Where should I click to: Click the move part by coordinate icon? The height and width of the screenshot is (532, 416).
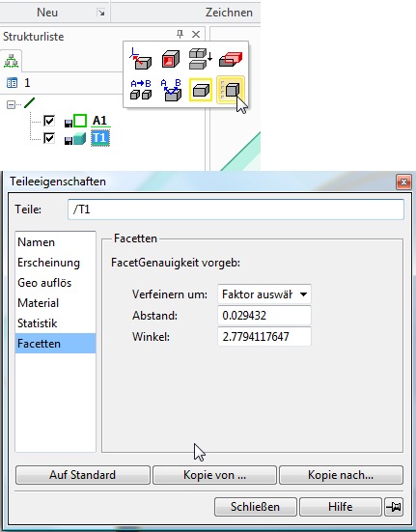(x=141, y=59)
